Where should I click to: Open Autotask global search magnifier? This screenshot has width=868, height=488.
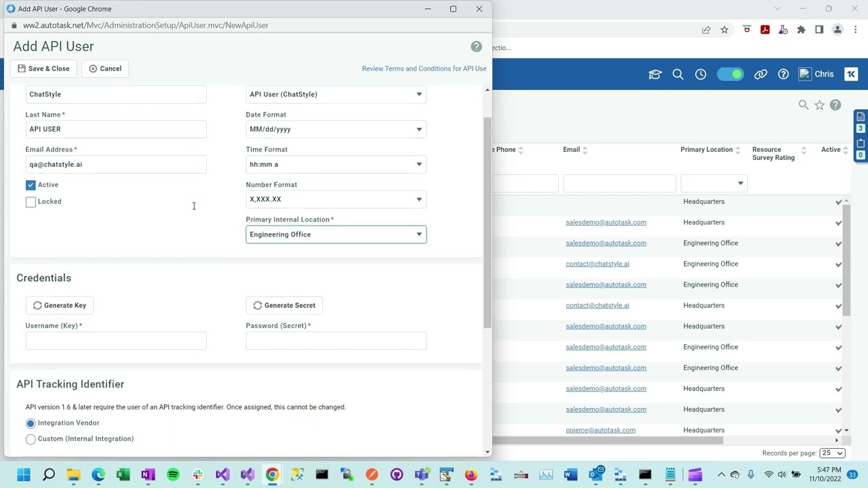pyautogui.click(x=678, y=75)
